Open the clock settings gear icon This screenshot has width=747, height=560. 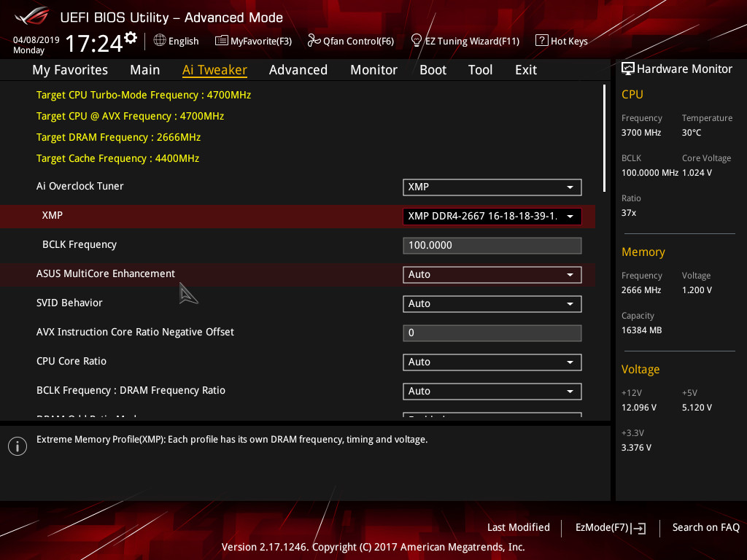pyautogui.click(x=131, y=38)
